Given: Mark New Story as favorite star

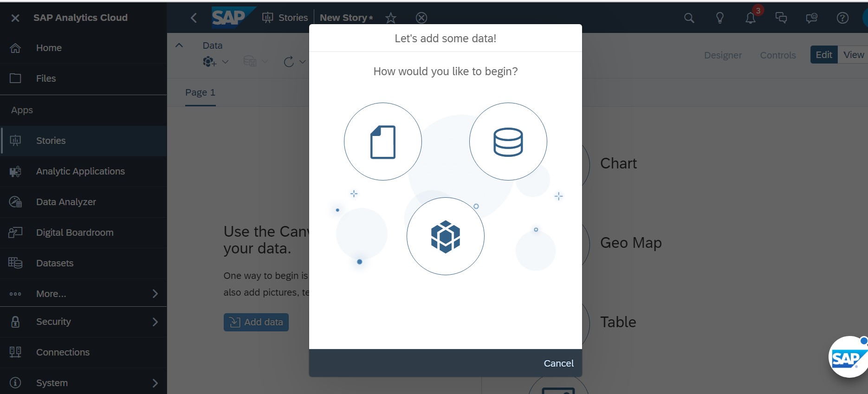Looking at the screenshot, I should coord(391,18).
